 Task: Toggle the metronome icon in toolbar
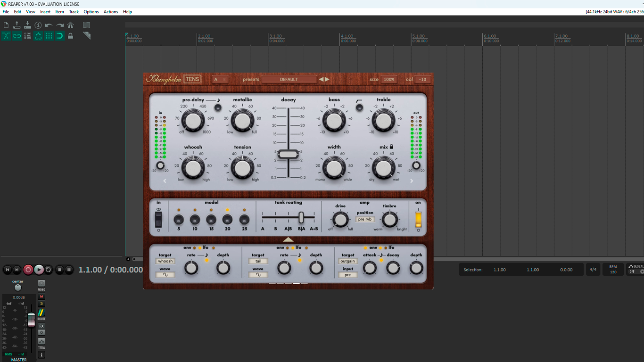coord(70,25)
